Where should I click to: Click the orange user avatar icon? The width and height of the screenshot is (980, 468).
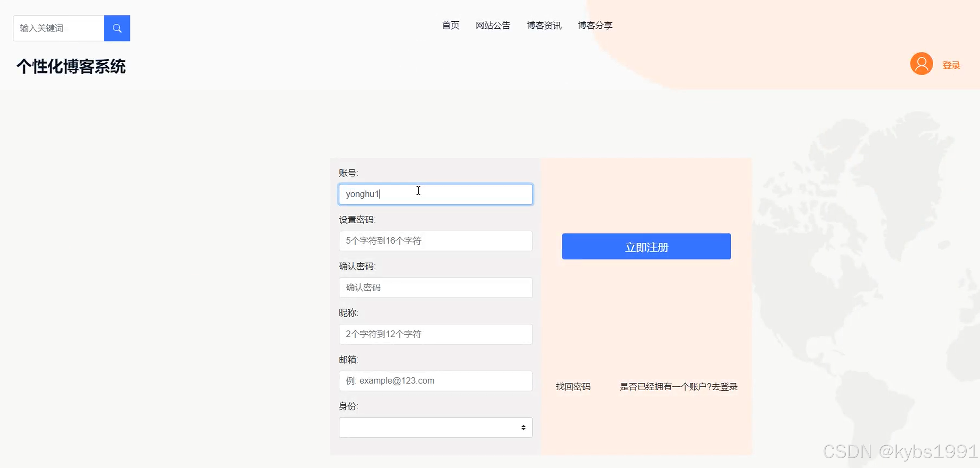[921, 64]
